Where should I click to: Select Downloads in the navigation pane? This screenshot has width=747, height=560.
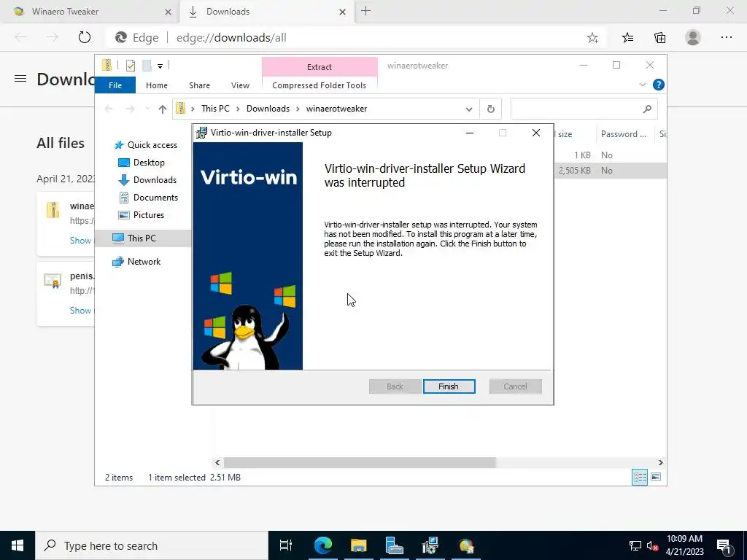[147, 180]
